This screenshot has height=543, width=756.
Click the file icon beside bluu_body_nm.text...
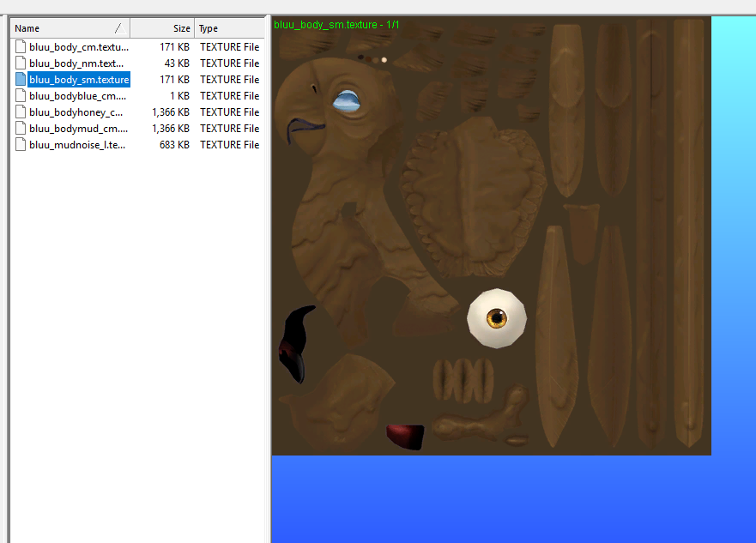coord(21,63)
